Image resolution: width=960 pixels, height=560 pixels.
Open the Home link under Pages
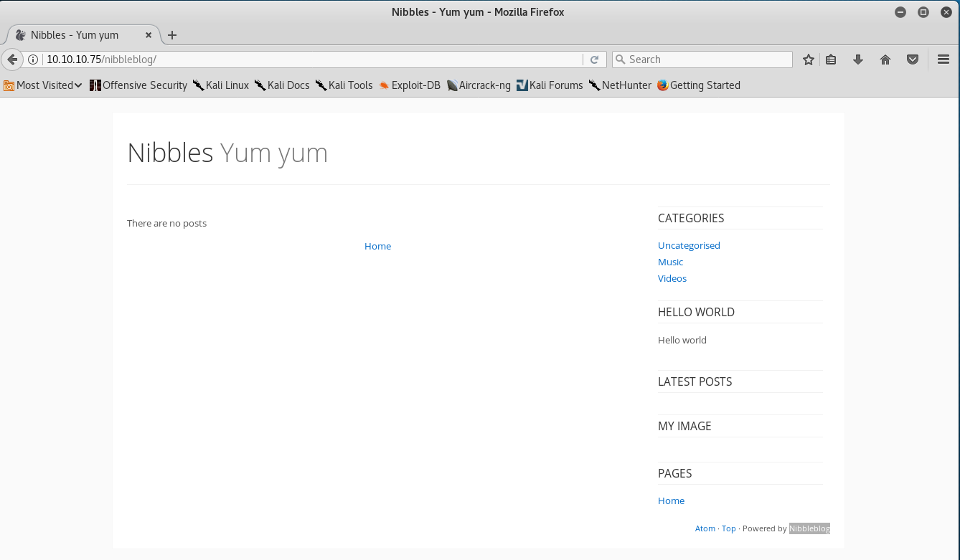click(x=671, y=500)
